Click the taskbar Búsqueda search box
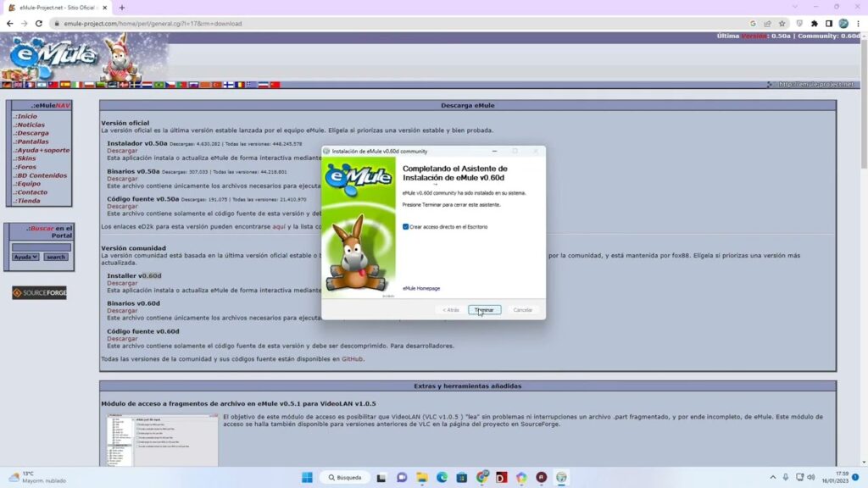868x488 pixels. click(345, 477)
